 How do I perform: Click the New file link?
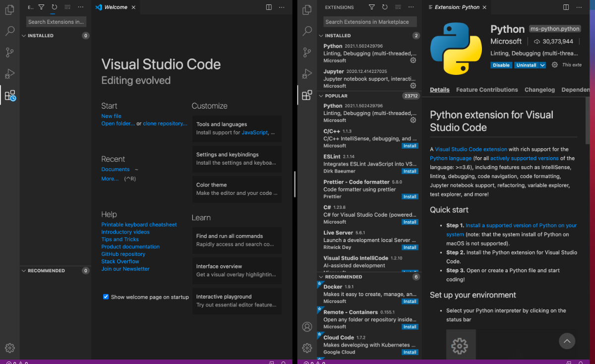(111, 116)
